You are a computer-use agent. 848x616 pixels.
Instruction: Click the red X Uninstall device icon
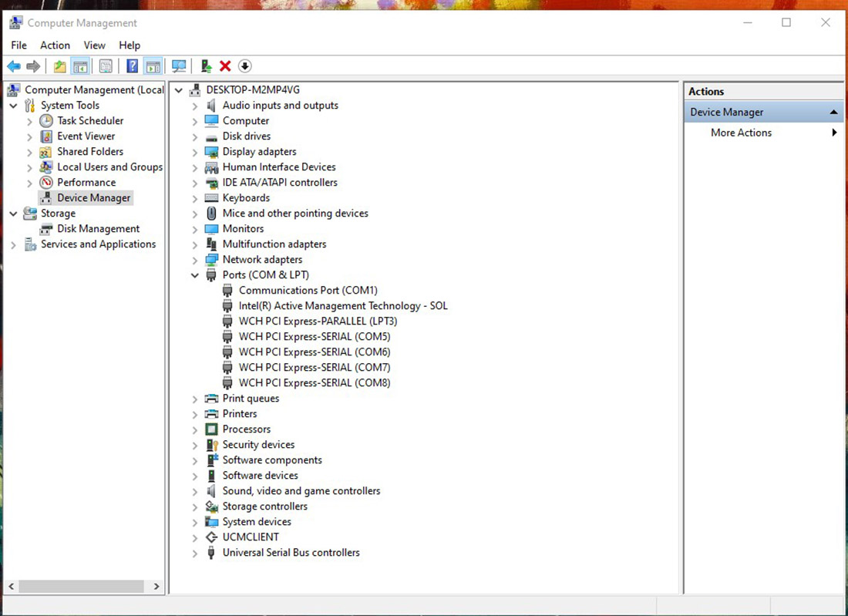click(x=225, y=66)
